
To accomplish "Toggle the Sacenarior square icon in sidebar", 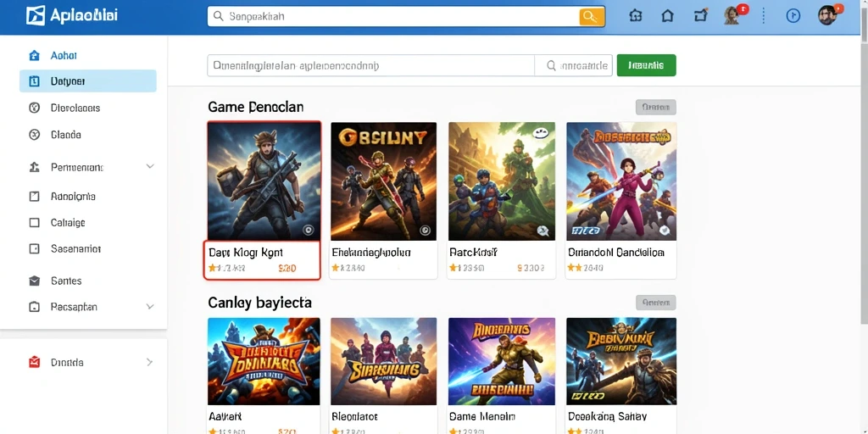I will (34, 249).
